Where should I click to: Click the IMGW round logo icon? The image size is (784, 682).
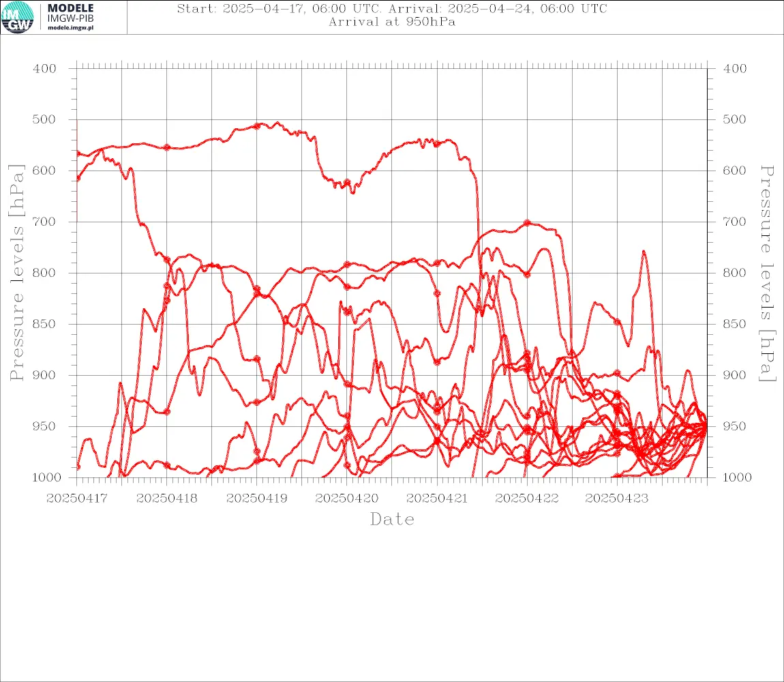tap(18, 17)
